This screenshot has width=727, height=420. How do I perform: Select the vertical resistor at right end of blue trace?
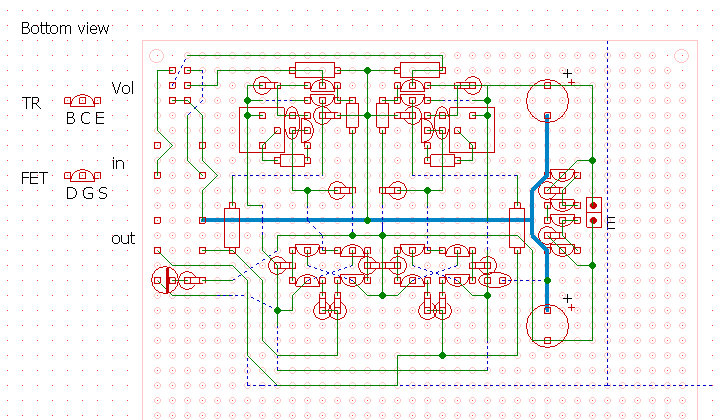517,227
